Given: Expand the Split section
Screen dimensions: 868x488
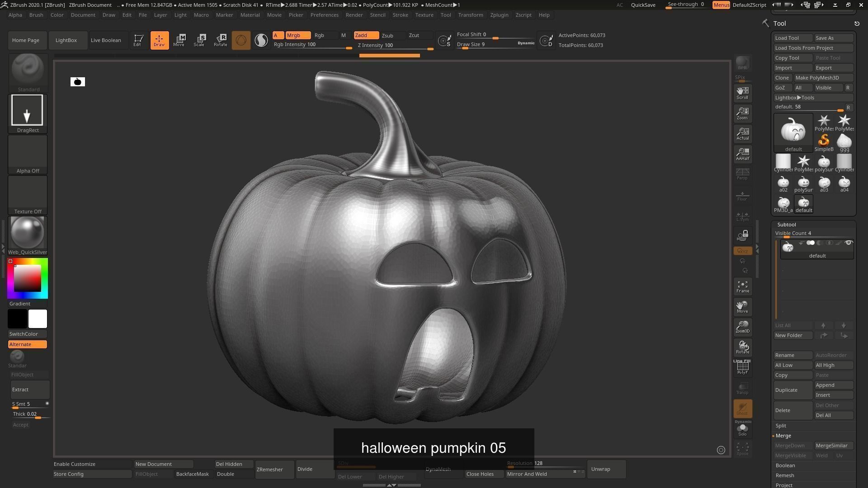Looking at the screenshot, I should point(781,426).
